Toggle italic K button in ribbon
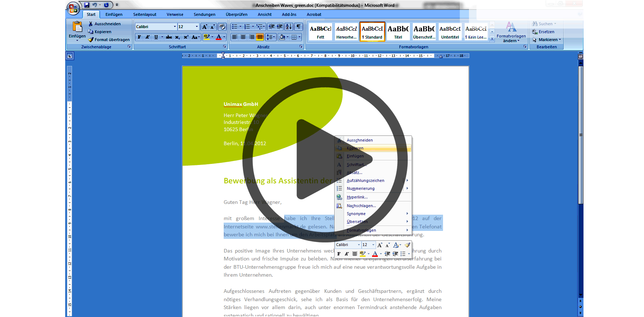This screenshot has height=317, width=644. (x=147, y=37)
